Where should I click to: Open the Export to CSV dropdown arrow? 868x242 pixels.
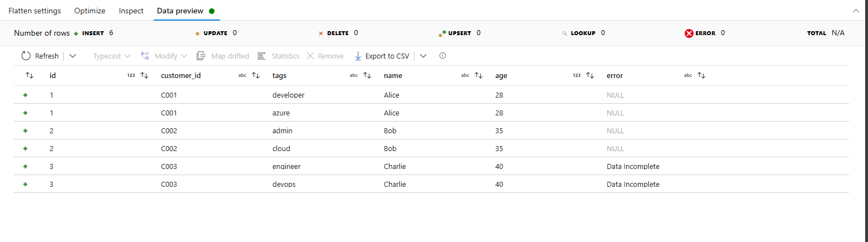click(423, 56)
